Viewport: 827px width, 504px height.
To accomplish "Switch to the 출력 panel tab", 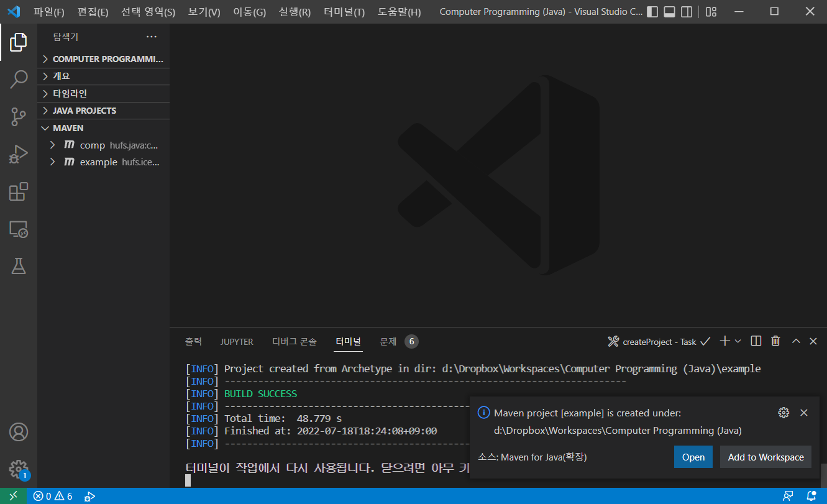I will (193, 341).
